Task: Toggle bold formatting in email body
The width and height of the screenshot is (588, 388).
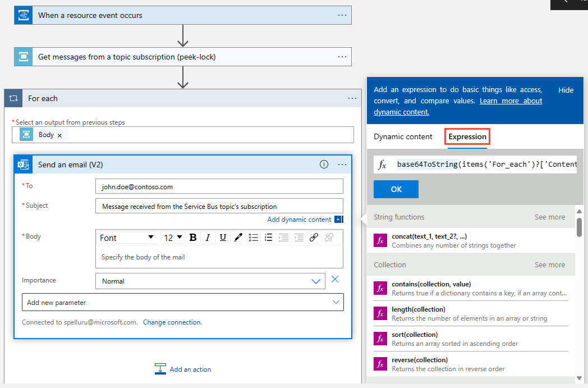Action: pyautogui.click(x=193, y=238)
